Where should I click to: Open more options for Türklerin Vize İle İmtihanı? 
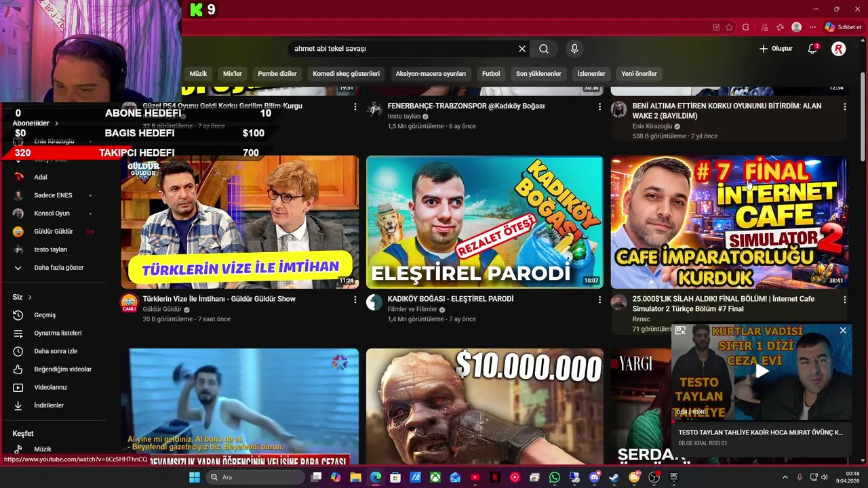coord(355,300)
